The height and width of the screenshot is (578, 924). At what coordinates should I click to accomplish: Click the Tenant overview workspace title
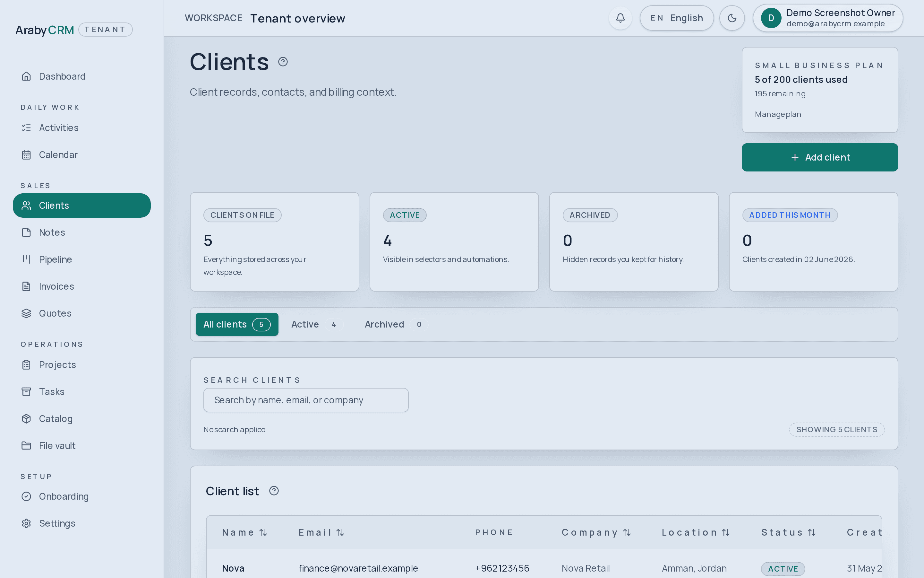click(297, 18)
